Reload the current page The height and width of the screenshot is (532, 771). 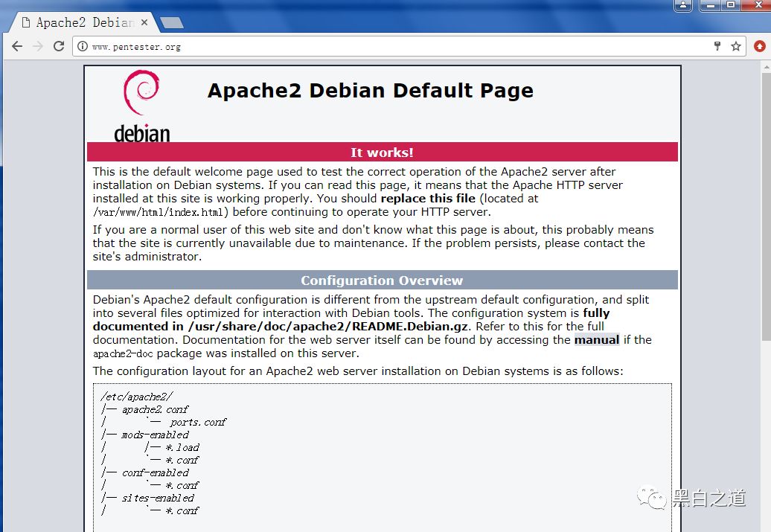pyautogui.click(x=59, y=46)
